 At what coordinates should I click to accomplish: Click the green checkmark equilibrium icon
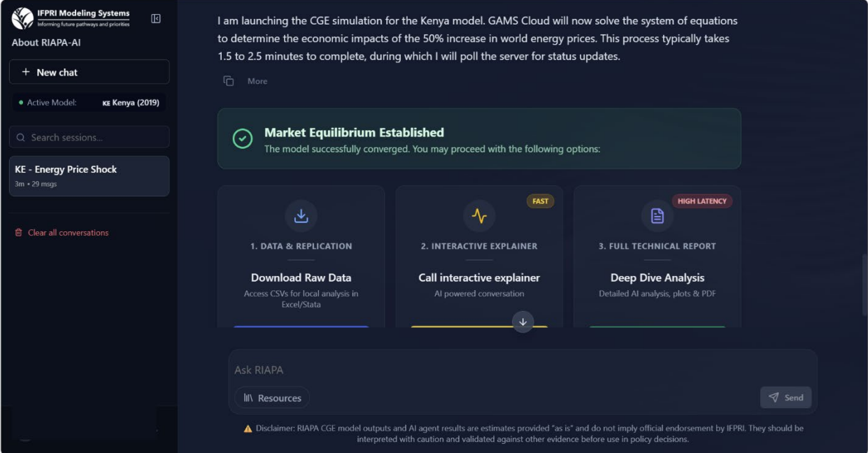coord(243,138)
